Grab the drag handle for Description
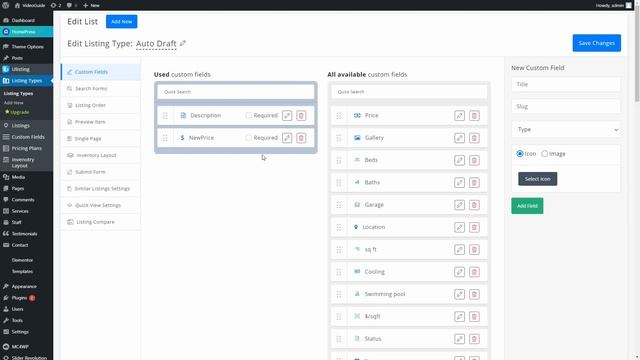Viewport: 640px width, 360px height. tap(165, 116)
